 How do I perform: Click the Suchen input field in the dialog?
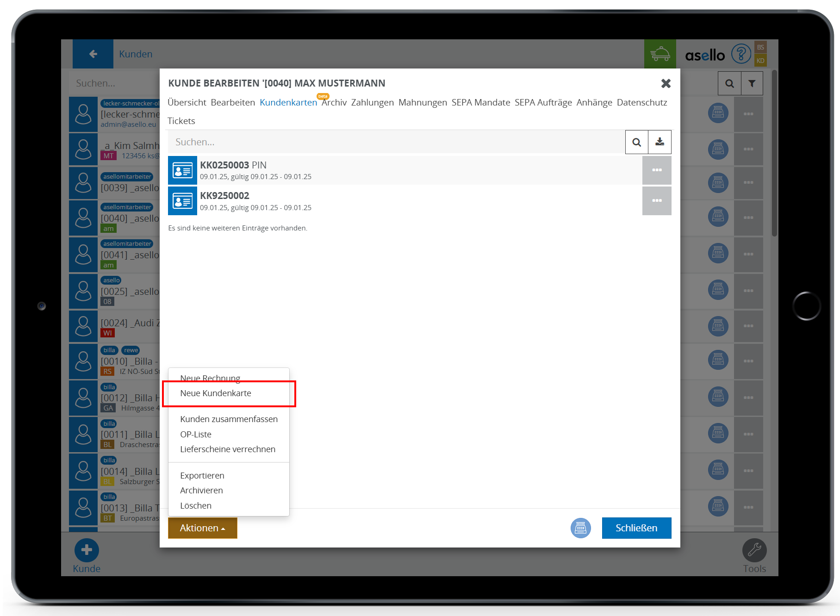point(396,142)
